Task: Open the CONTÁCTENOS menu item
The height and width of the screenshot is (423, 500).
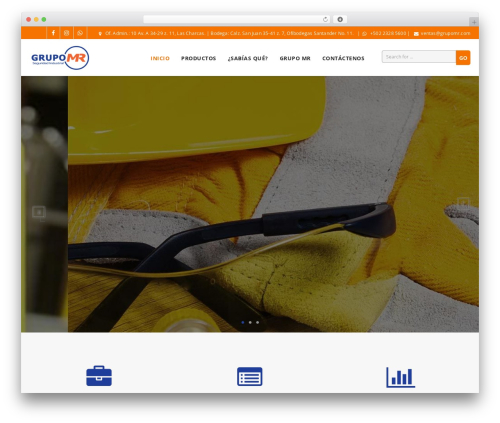Action: coord(343,58)
